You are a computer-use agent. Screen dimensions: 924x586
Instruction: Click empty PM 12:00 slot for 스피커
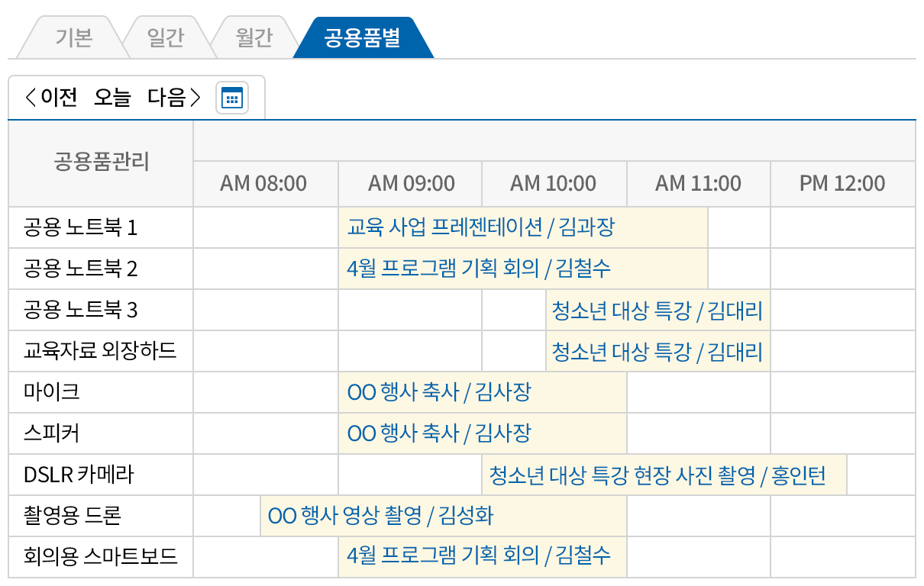coord(842,433)
